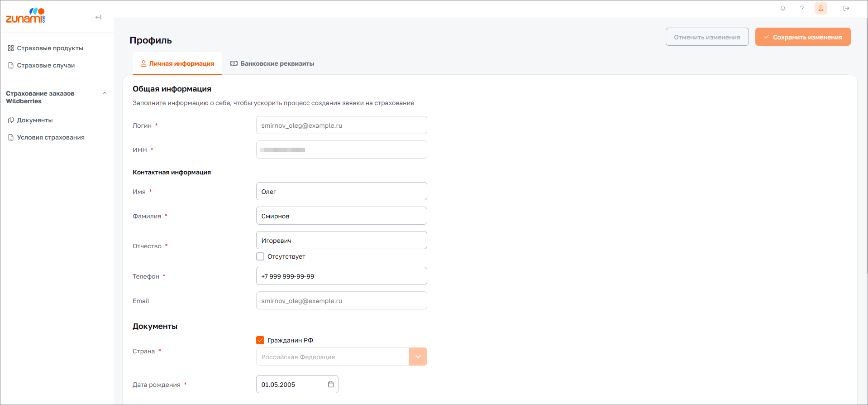Open Страховые продукты in sidebar

click(x=50, y=48)
